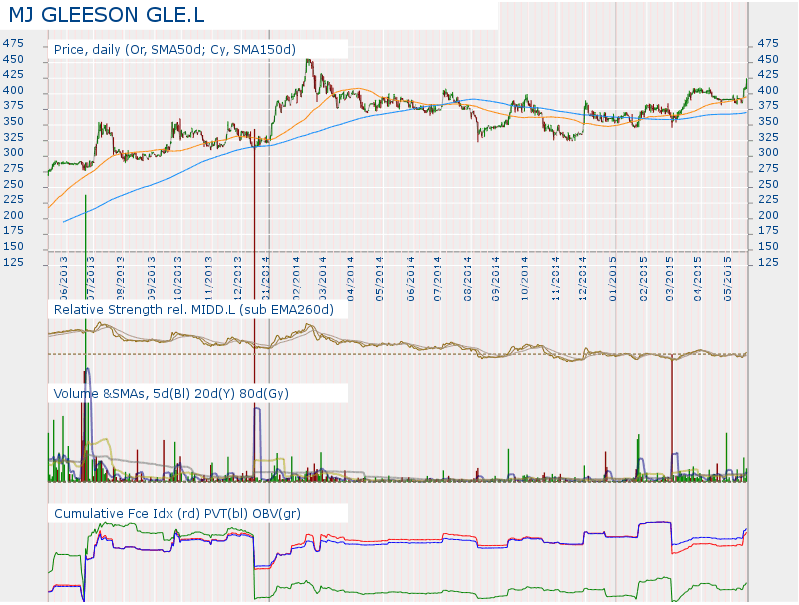799x605 pixels.
Task: Click the 11/2014 date label
Action: [556, 279]
